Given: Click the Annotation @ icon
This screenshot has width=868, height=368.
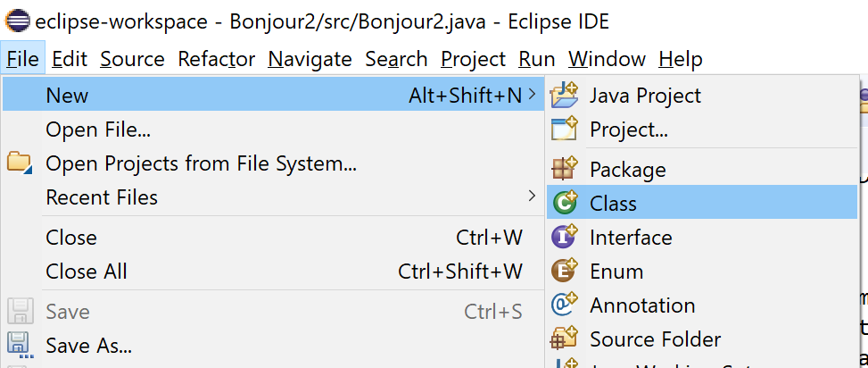Looking at the screenshot, I should click(x=565, y=305).
